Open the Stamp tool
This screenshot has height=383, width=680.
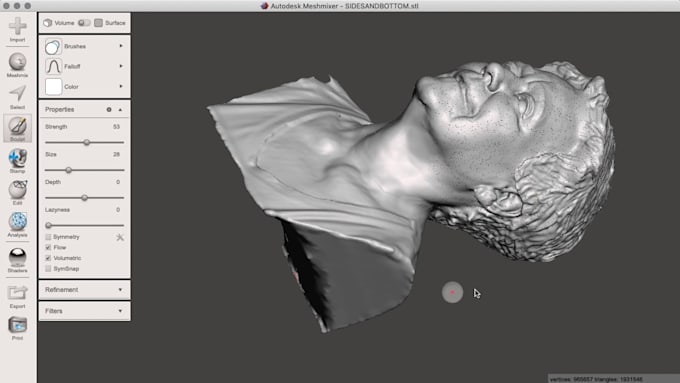point(17,161)
